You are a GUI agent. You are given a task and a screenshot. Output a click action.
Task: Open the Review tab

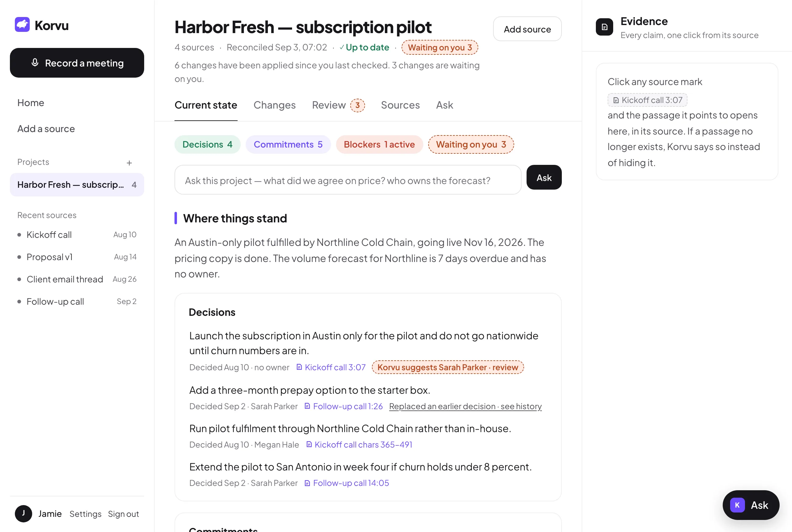[338, 105]
